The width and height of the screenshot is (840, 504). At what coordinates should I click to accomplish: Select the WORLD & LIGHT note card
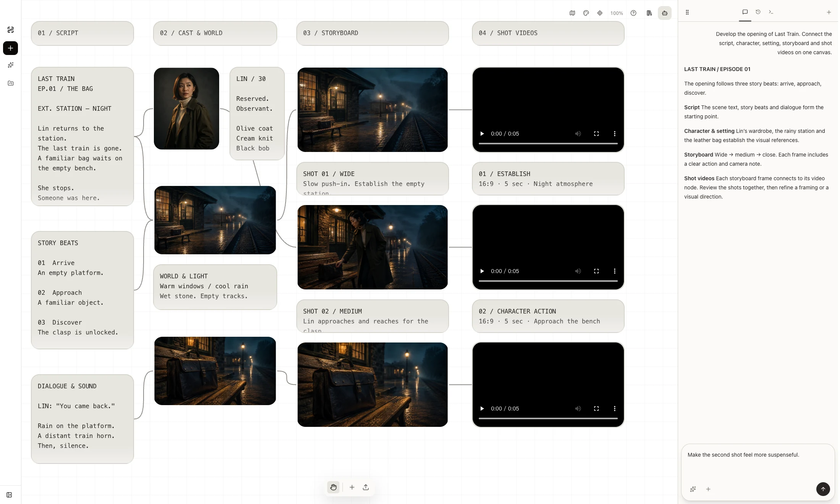(x=215, y=287)
